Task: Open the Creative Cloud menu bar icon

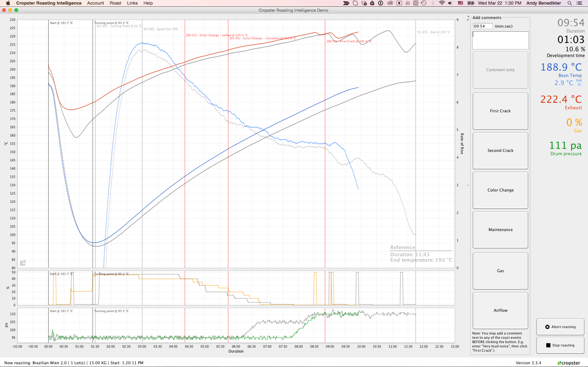Action: tap(390, 3)
